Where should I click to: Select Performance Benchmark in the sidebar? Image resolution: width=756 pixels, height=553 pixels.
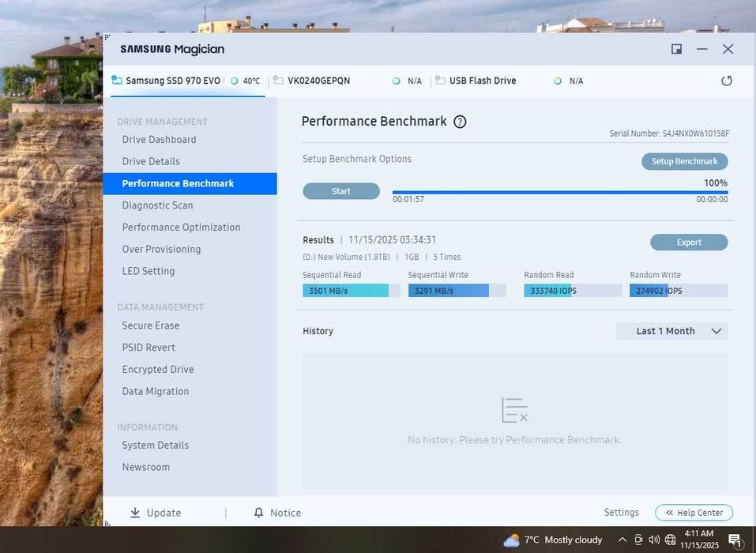click(x=190, y=184)
